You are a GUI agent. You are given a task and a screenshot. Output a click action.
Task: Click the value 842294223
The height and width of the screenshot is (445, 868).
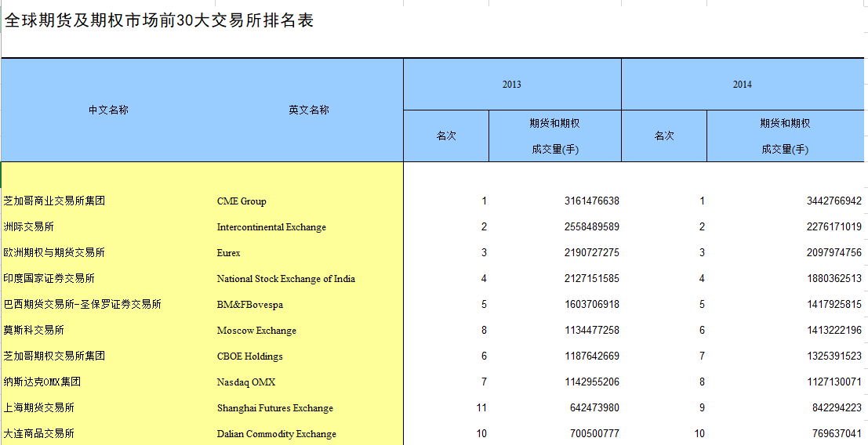pos(837,407)
